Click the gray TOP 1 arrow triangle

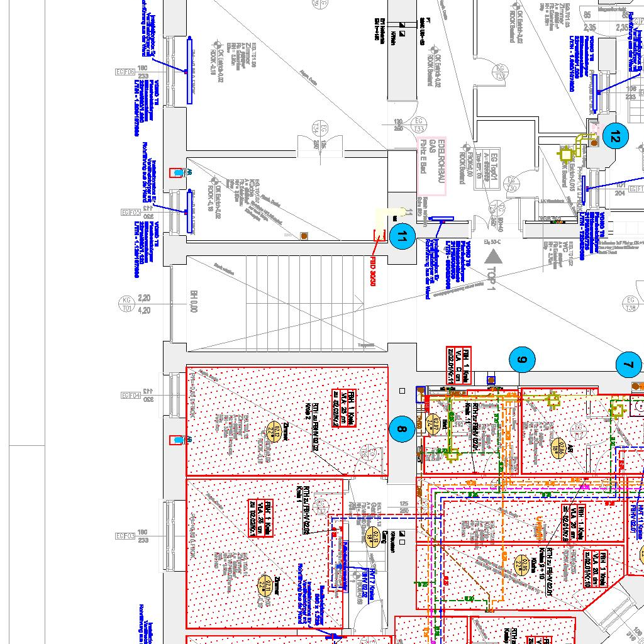492,256
